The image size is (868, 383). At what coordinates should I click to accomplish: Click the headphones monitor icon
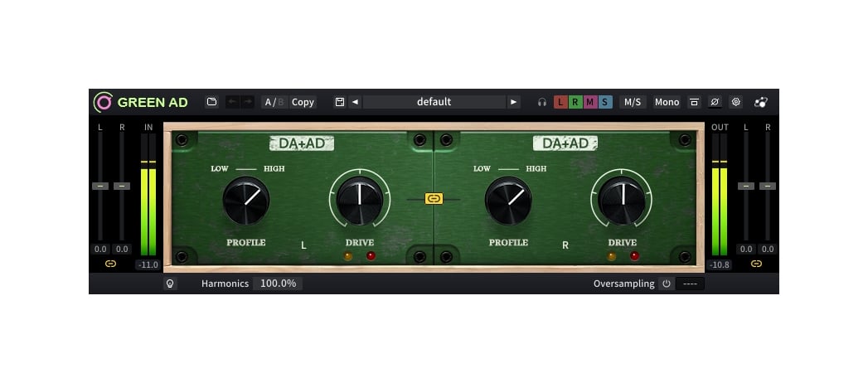[x=542, y=102]
